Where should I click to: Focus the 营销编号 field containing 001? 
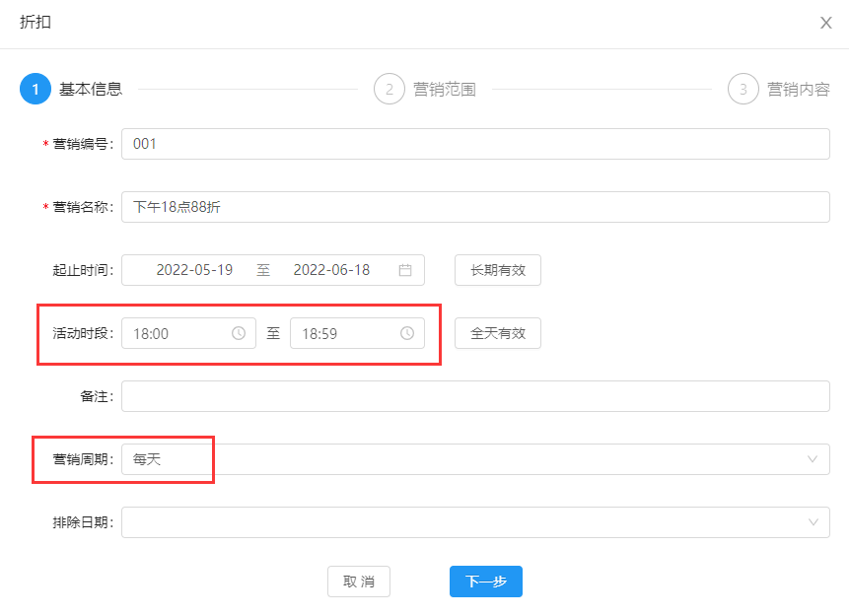pos(475,144)
